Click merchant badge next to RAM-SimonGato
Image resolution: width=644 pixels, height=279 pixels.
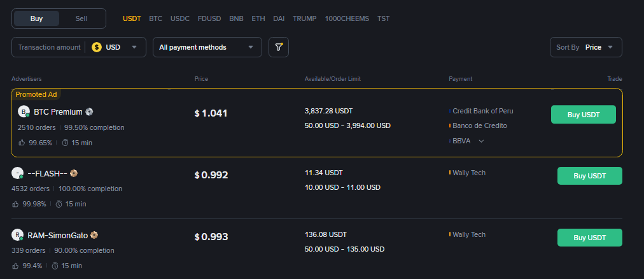click(94, 235)
